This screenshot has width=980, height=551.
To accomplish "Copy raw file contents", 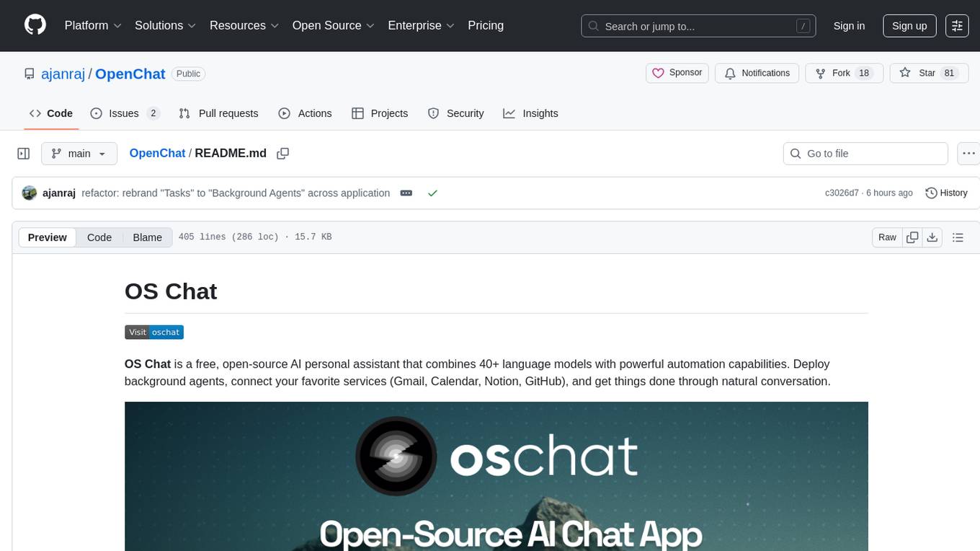I will coord(912,237).
